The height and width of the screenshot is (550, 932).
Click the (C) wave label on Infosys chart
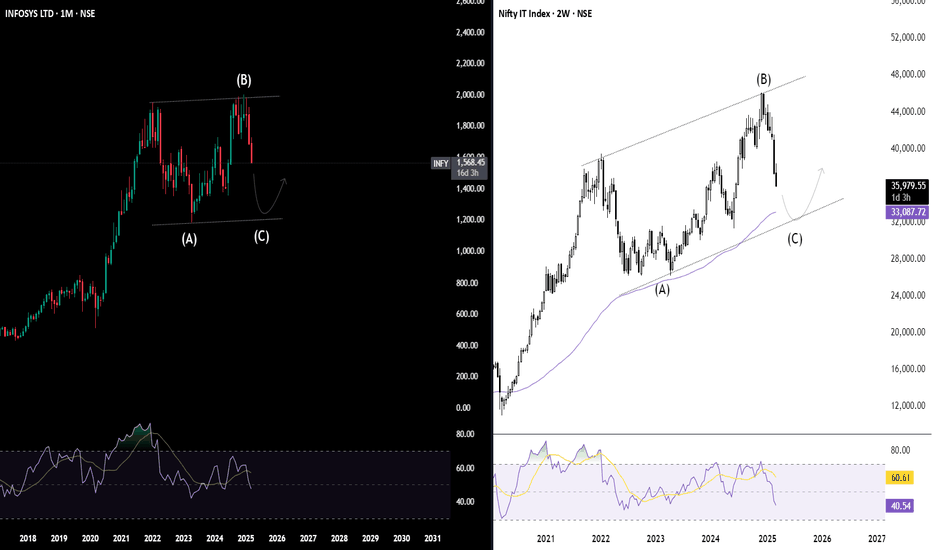point(262,236)
